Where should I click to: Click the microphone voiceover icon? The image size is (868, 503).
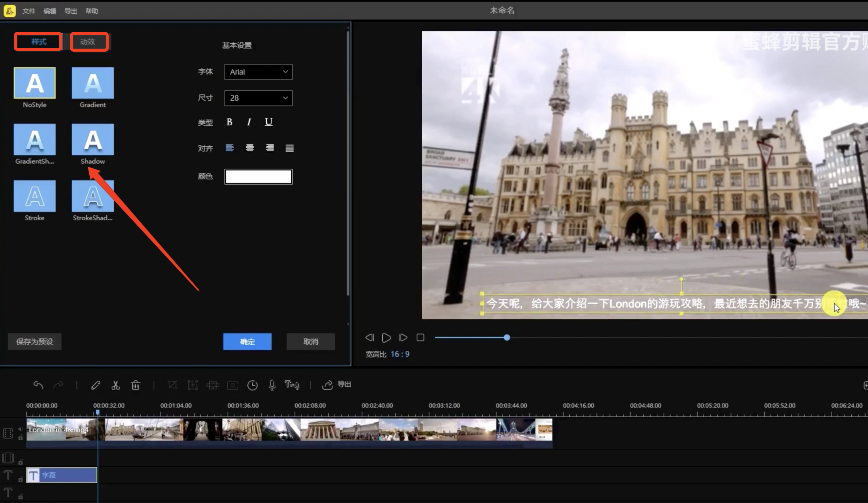(x=272, y=385)
